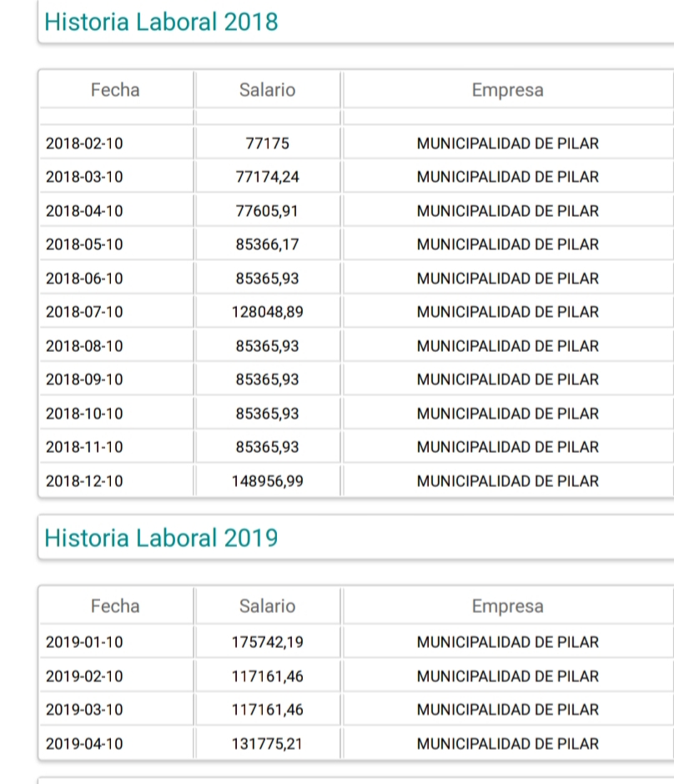This screenshot has height=784, width=674.
Task: Click the salary 77605,91 cell
Action: click(267, 211)
